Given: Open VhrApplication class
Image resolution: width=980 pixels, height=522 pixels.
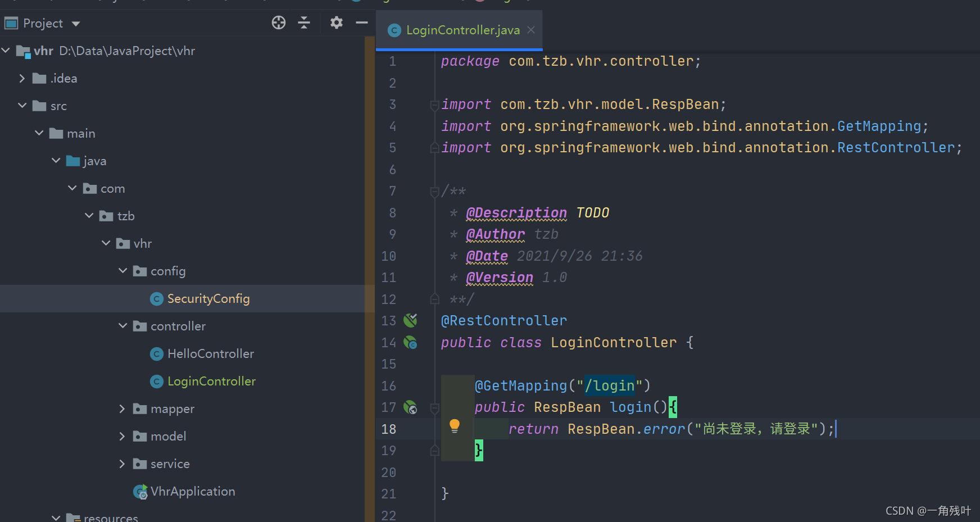Looking at the screenshot, I should 193,491.
